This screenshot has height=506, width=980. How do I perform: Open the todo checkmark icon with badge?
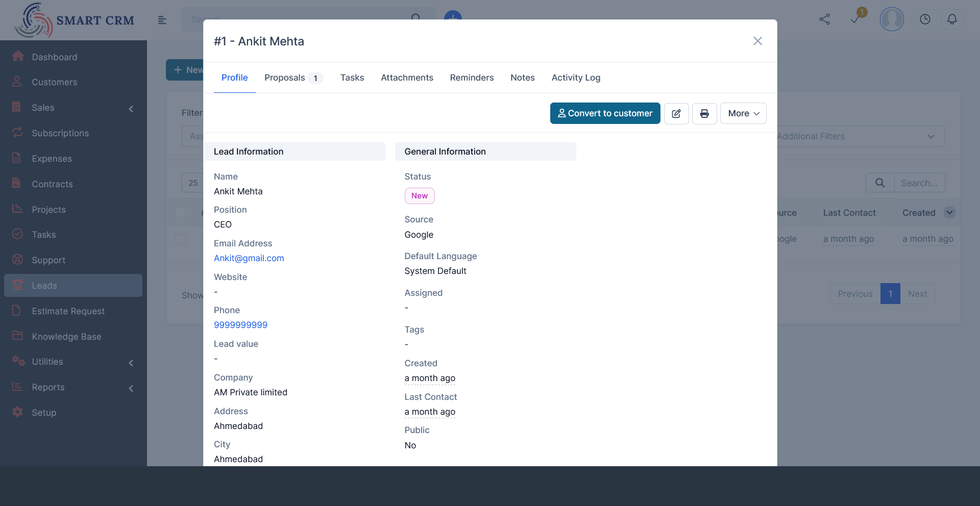click(x=855, y=20)
